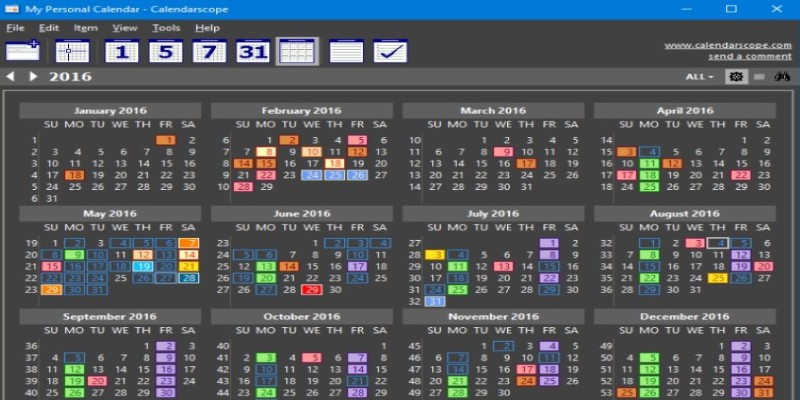
Task: Click the Go to Today icon
Action: (x=72, y=51)
